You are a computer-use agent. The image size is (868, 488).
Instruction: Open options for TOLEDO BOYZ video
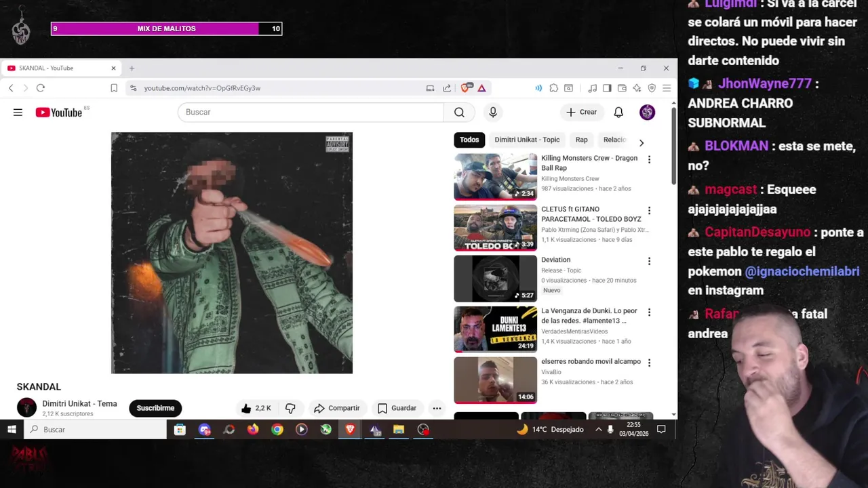pyautogui.click(x=649, y=211)
